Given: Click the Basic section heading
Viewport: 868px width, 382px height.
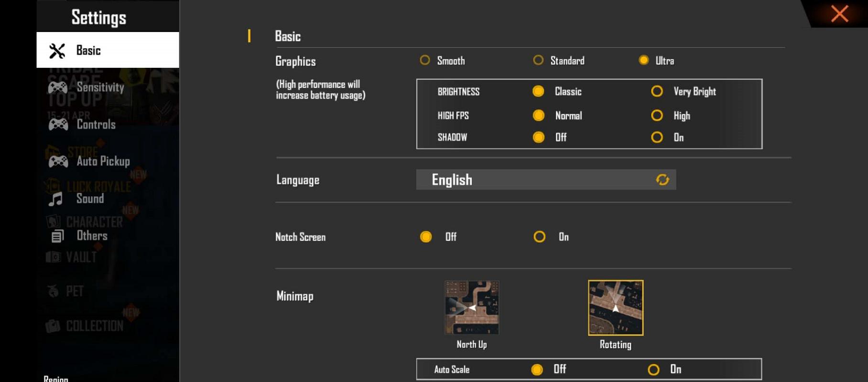Looking at the screenshot, I should coord(288,36).
